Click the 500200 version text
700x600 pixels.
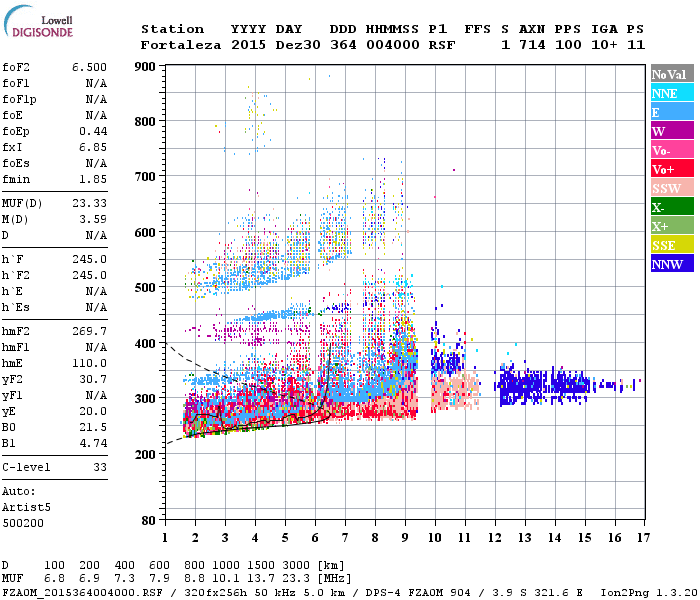[x=23, y=523]
